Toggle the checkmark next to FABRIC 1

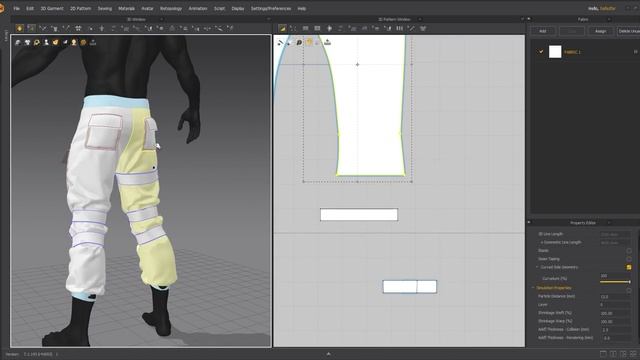coord(541,52)
